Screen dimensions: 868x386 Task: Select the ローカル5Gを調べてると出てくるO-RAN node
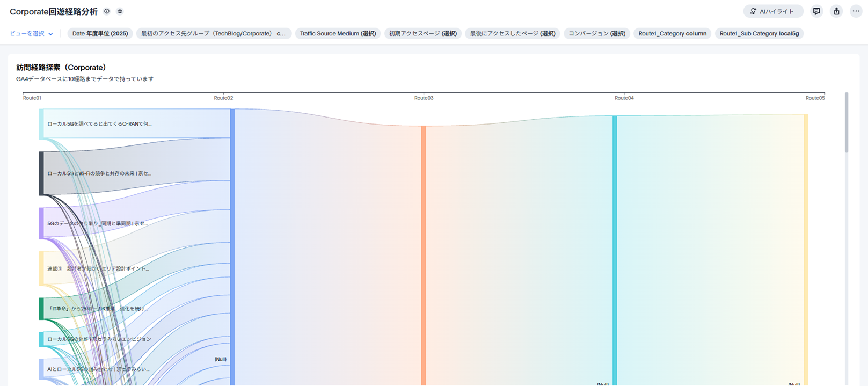click(x=42, y=124)
